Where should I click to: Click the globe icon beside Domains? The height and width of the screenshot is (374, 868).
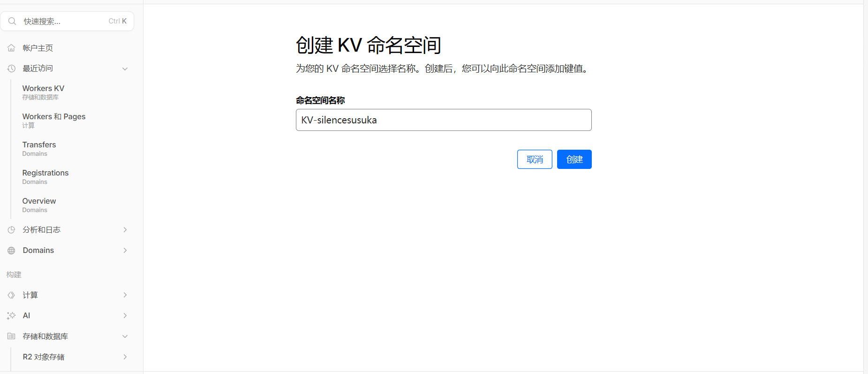click(x=11, y=251)
